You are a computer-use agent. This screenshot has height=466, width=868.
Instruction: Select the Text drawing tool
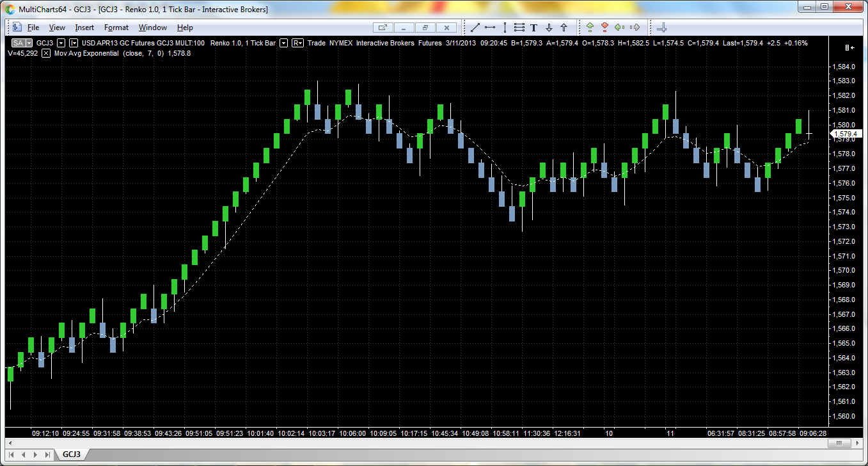click(534, 28)
